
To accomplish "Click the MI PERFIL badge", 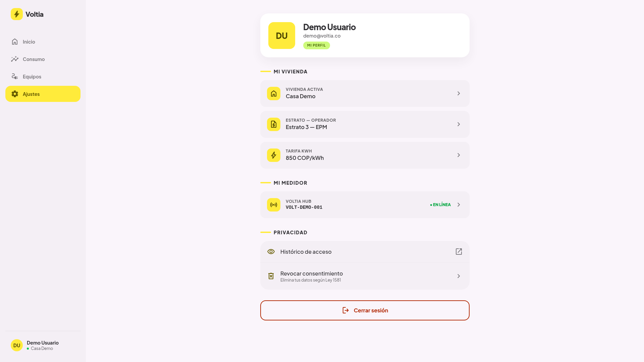I will (317, 46).
